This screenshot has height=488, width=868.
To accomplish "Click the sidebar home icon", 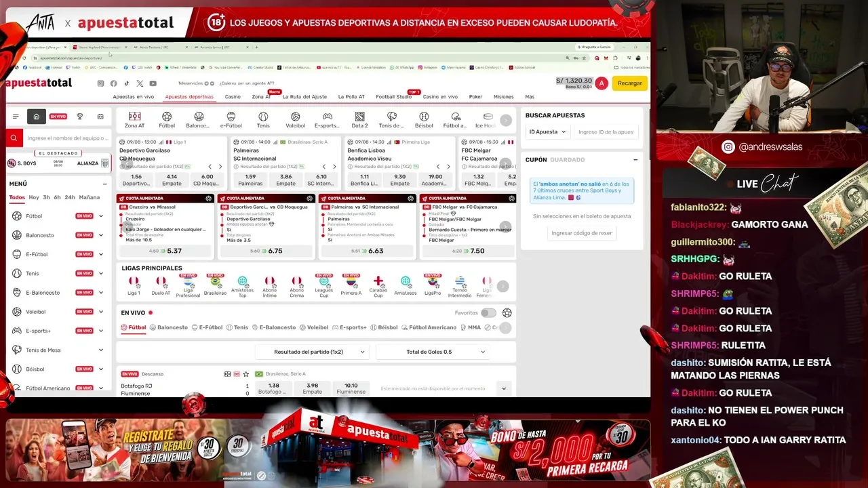I will pyautogui.click(x=36, y=117).
